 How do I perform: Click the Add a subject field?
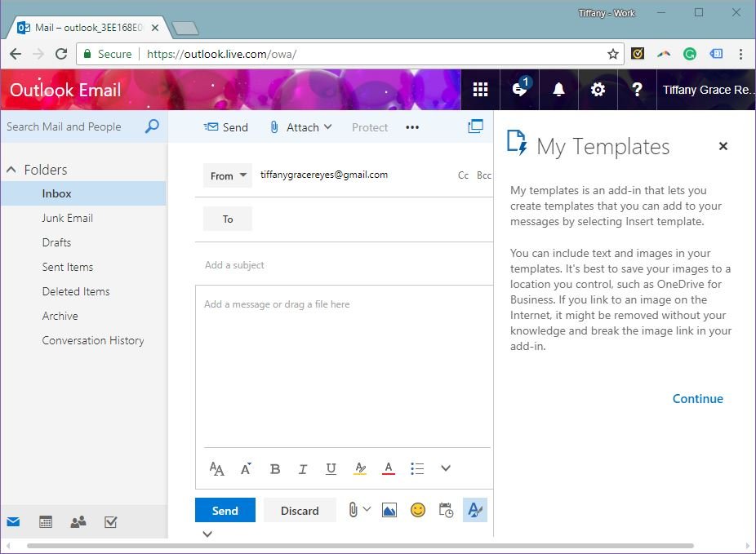[343, 265]
